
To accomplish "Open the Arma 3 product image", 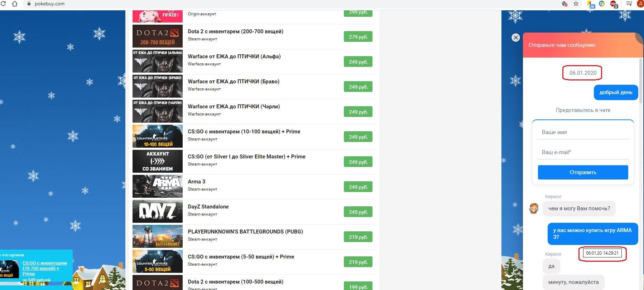I will (158, 186).
